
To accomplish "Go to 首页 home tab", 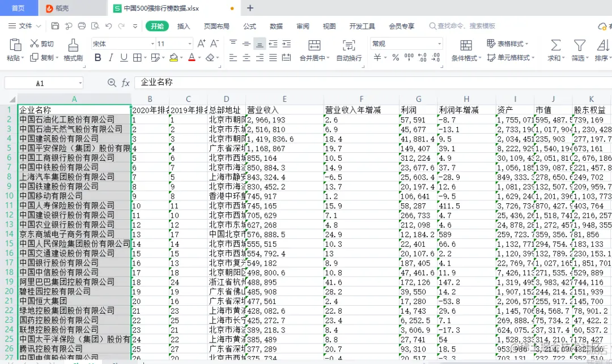I will (x=18, y=8).
